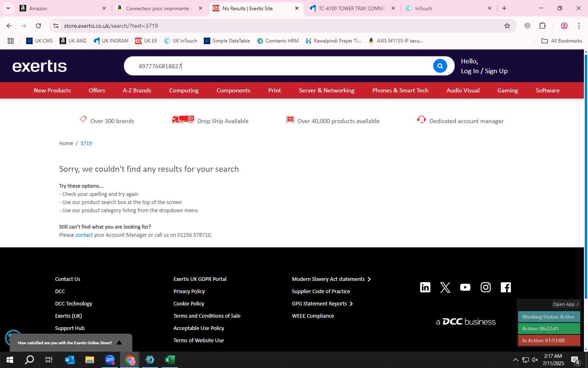
Task: Bookmark this page with star icon
Action: (x=507, y=26)
